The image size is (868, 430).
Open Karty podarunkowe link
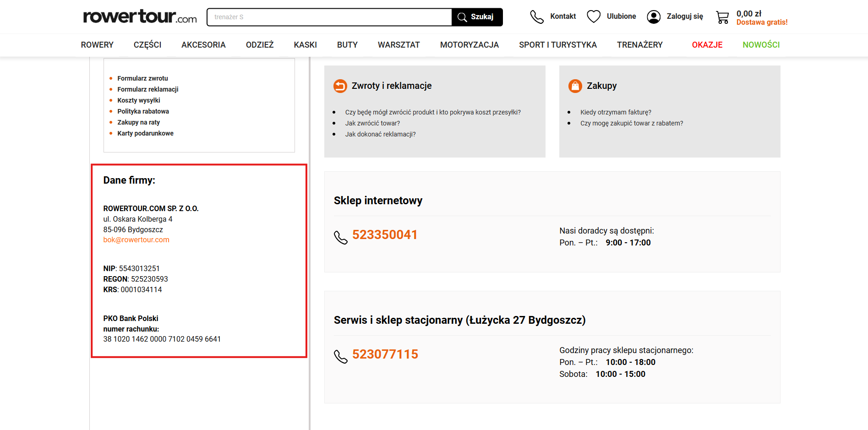tap(145, 133)
